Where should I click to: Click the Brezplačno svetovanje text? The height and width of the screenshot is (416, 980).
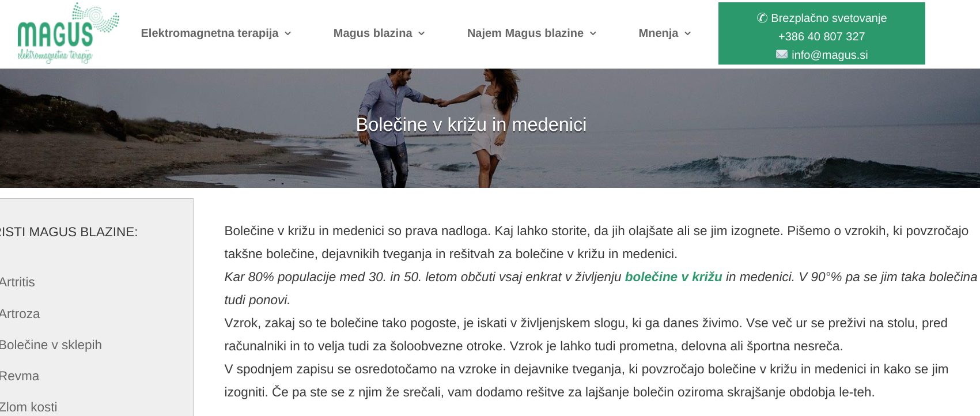[x=828, y=18]
